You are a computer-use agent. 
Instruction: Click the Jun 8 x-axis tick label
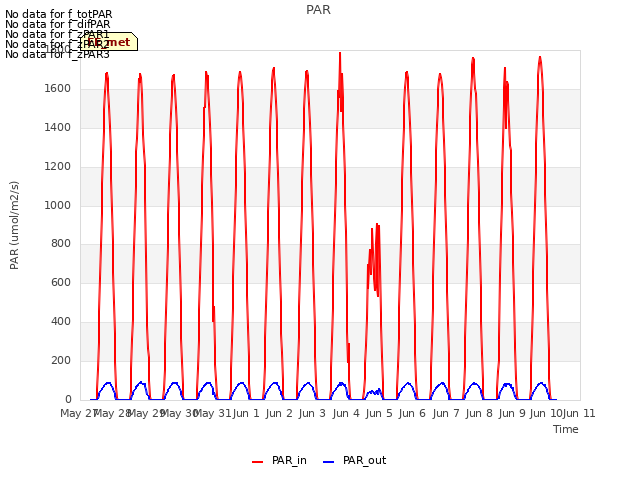tap(479, 413)
